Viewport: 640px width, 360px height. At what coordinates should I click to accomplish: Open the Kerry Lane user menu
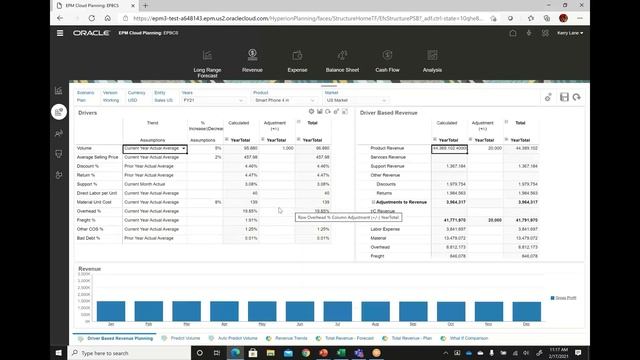(x=570, y=33)
